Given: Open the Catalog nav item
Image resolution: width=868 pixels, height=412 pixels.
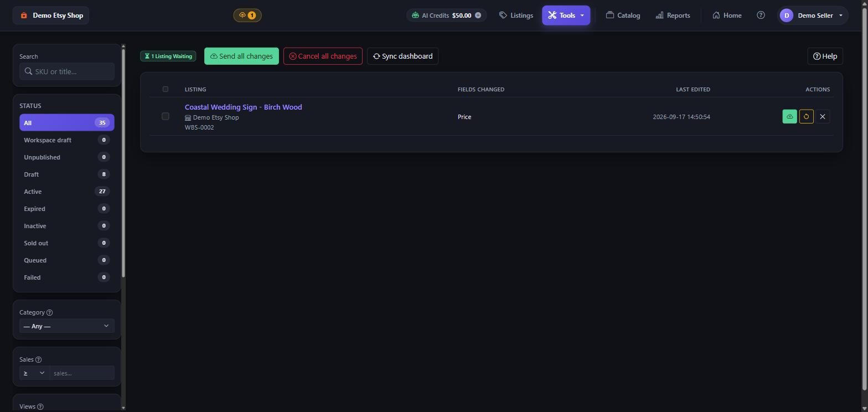Looking at the screenshot, I should click(x=623, y=16).
